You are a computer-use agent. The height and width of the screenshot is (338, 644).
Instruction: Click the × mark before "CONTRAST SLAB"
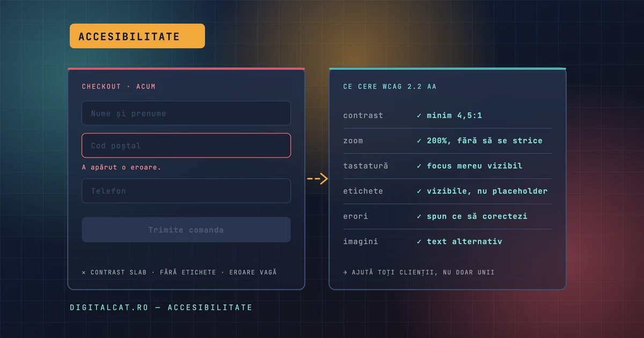[84, 273]
